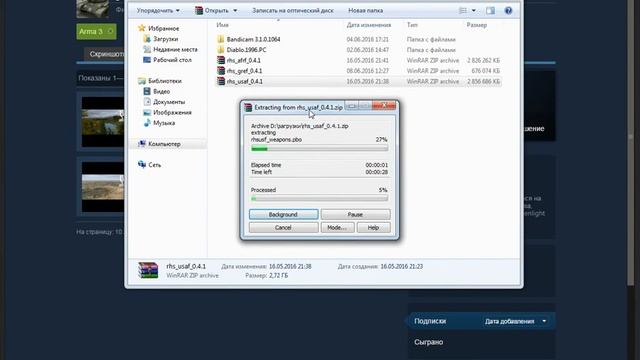Open Дата добавления sort dropdown
The image size is (640, 360).
516,321
